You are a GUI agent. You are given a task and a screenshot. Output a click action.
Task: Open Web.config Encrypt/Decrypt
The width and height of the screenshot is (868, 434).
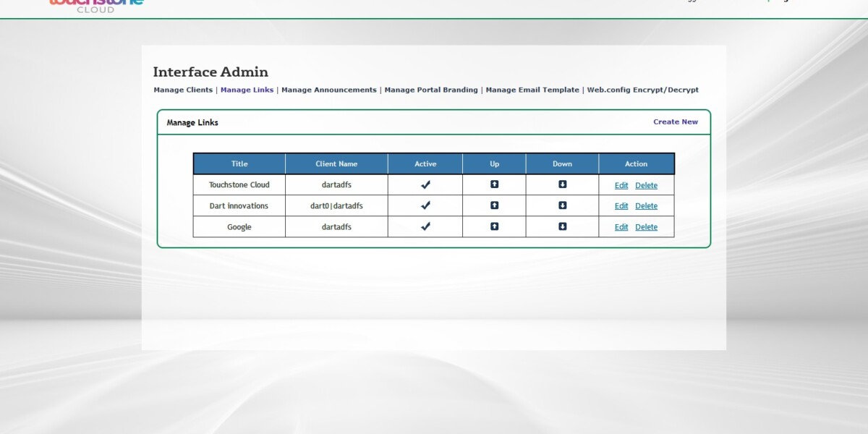[642, 90]
